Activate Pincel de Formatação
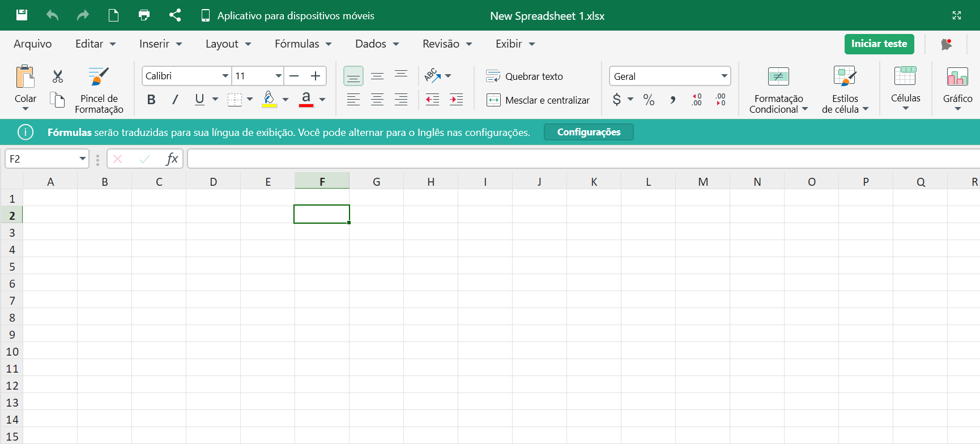980x444 pixels. click(99, 91)
